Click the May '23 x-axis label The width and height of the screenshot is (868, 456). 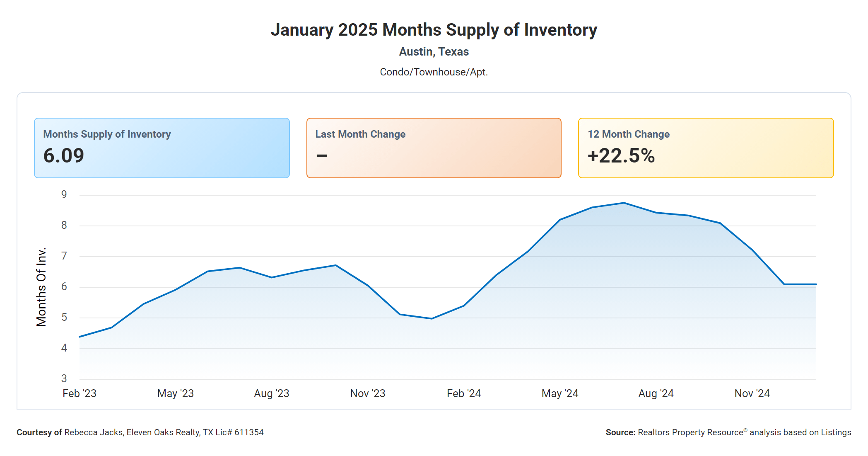click(176, 393)
